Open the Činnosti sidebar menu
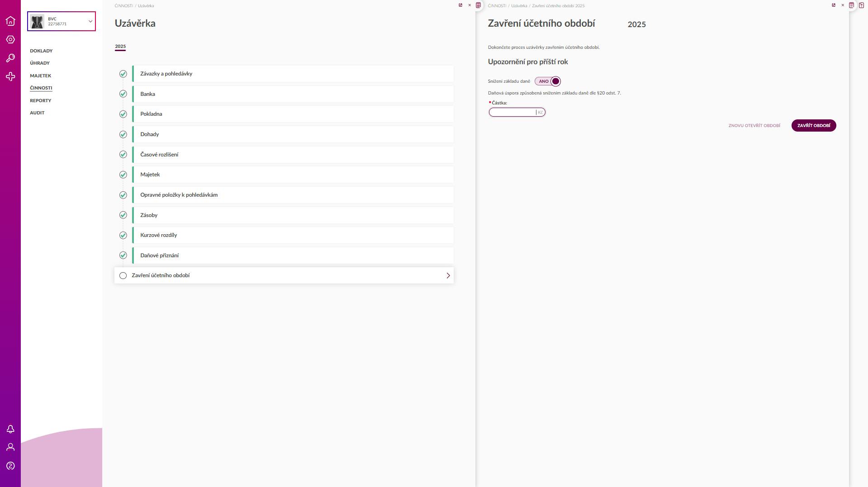868x487 pixels. tap(41, 88)
